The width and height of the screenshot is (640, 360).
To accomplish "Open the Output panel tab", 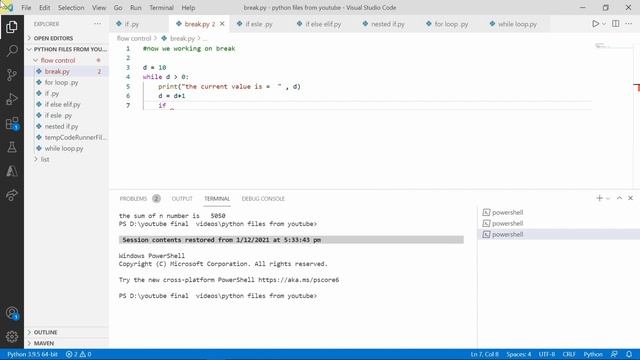I will point(182,199).
